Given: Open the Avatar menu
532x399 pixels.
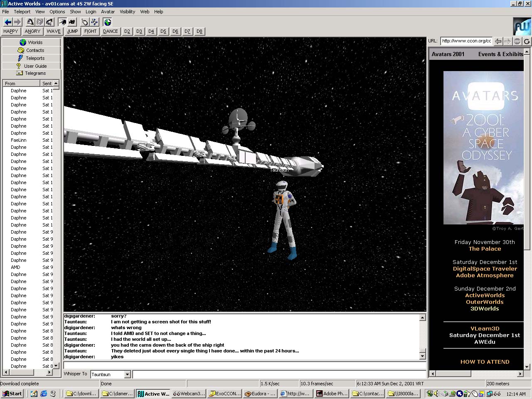Looking at the screenshot, I should click(108, 12).
